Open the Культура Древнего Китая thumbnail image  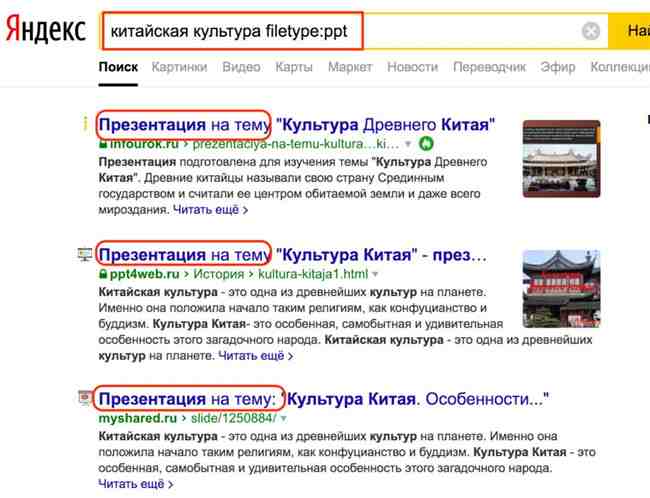561,159
